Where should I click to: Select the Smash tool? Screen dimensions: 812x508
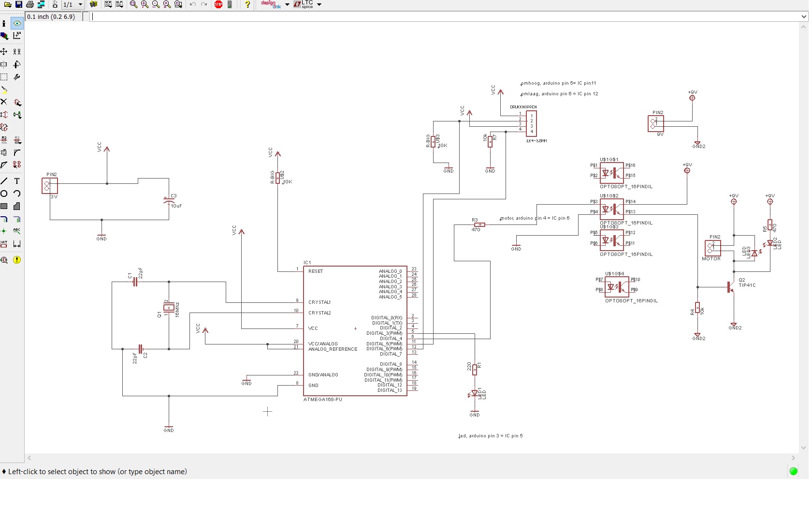4,152
